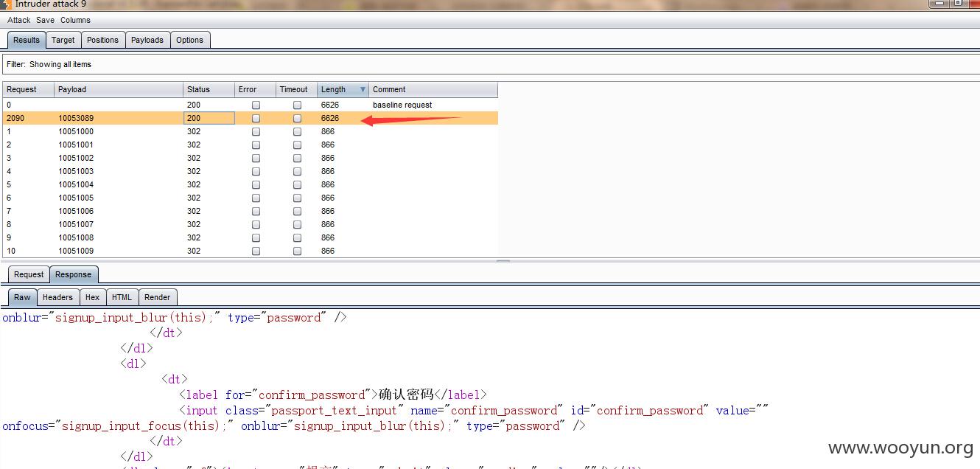
Task: Select payload 10053089 in results
Action: click(x=250, y=118)
